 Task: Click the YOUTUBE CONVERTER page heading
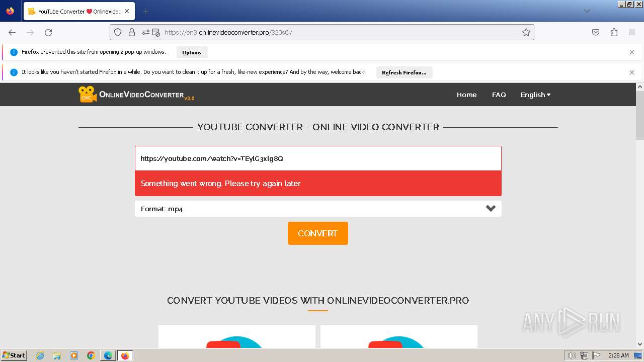(318, 127)
